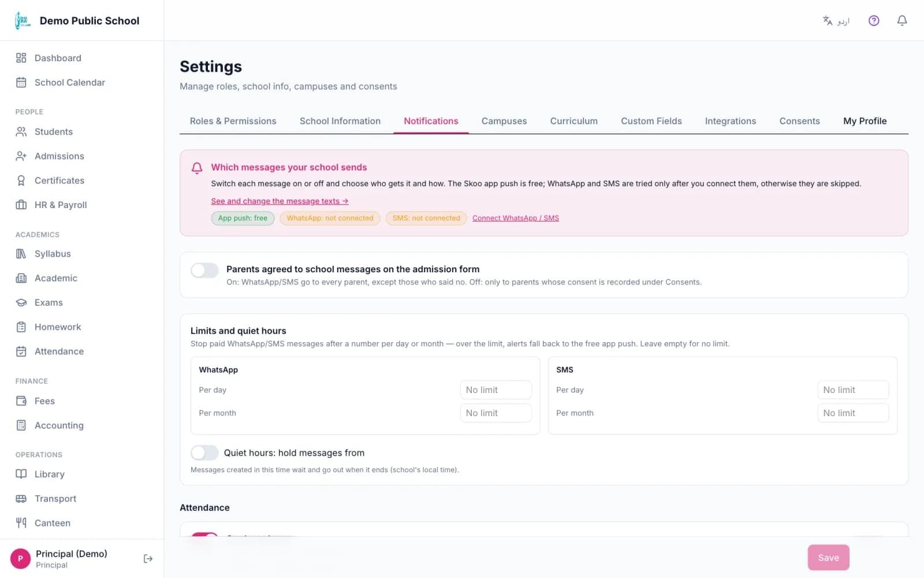Open HR & Payroll briefcase icon

(21, 205)
